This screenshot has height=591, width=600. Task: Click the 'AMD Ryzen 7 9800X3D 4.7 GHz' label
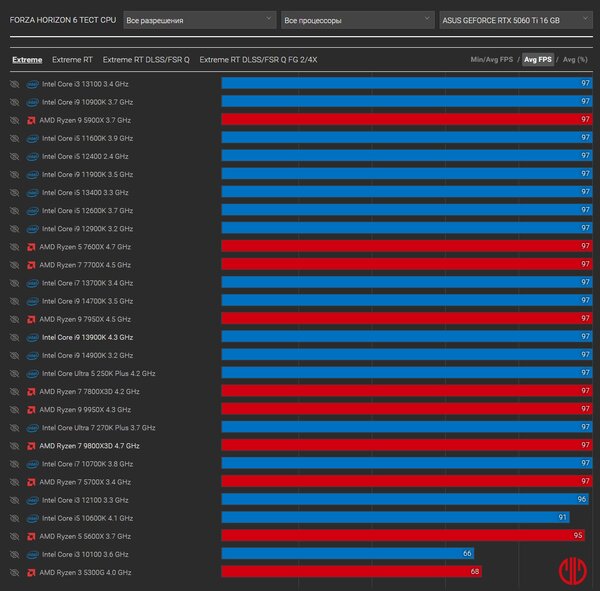point(90,446)
